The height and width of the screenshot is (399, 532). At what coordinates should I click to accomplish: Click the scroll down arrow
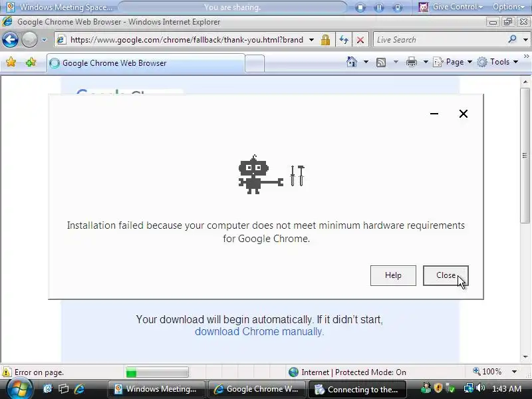tap(525, 356)
